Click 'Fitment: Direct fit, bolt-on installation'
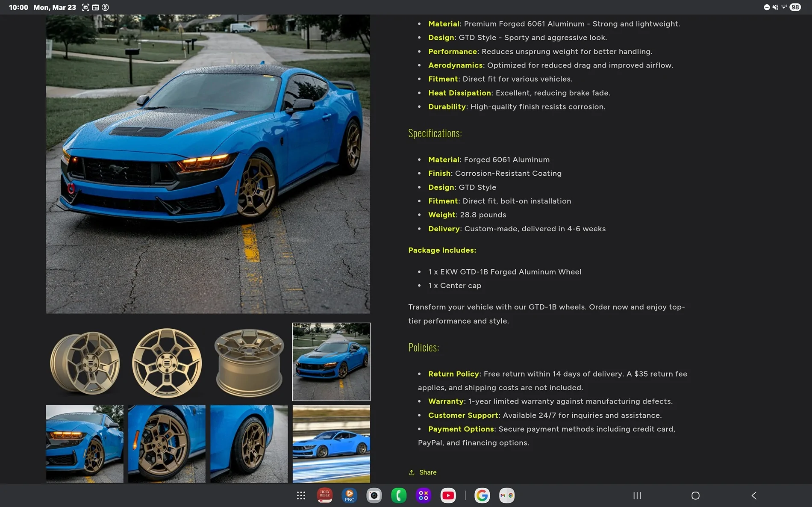 tap(500, 201)
